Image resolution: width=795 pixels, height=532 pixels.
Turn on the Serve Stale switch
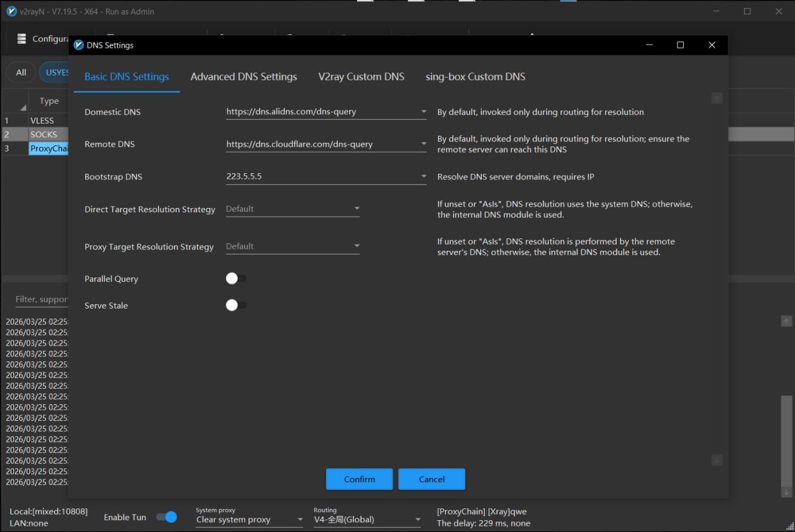click(235, 305)
